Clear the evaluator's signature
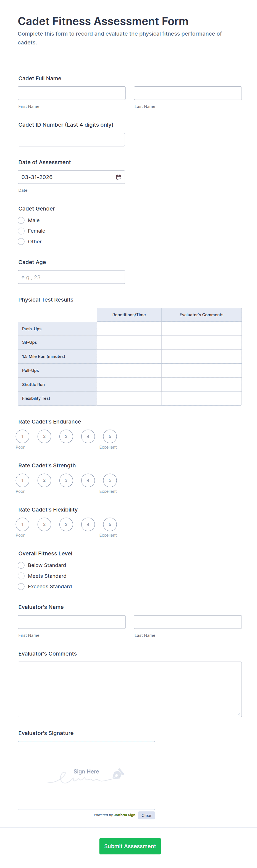The image size is (257, 868). 146,815
